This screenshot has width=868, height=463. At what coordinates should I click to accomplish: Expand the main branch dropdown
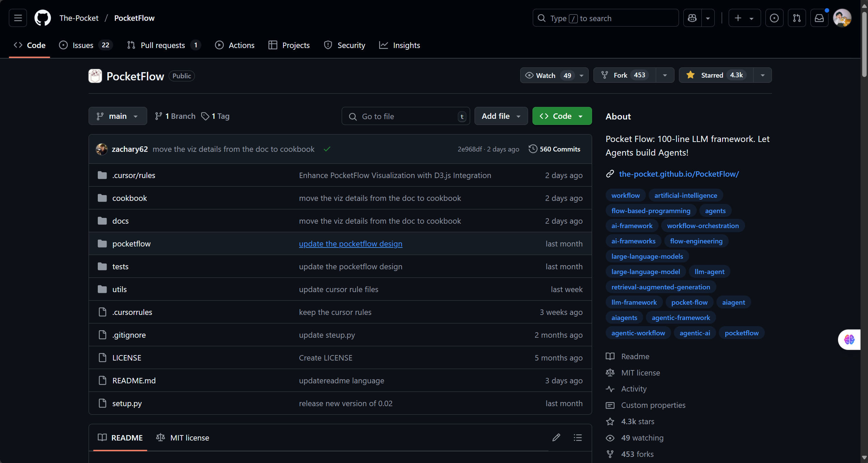pos(118,116)
